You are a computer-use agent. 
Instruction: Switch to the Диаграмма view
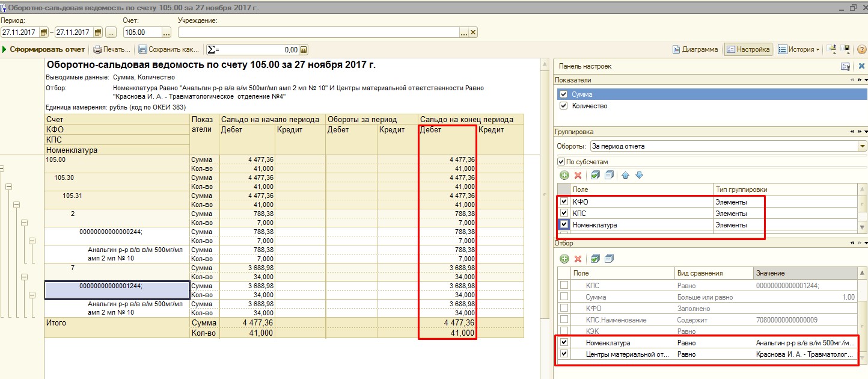tap(695, 50)
